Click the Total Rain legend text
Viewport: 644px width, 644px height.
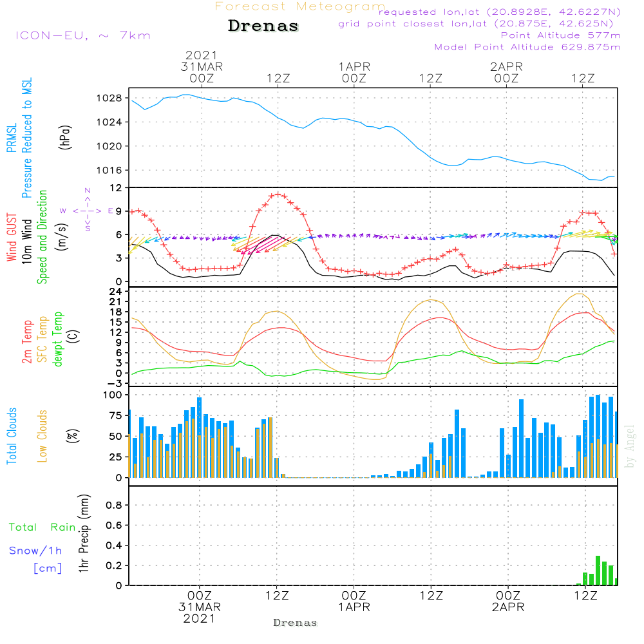point(42,527)
